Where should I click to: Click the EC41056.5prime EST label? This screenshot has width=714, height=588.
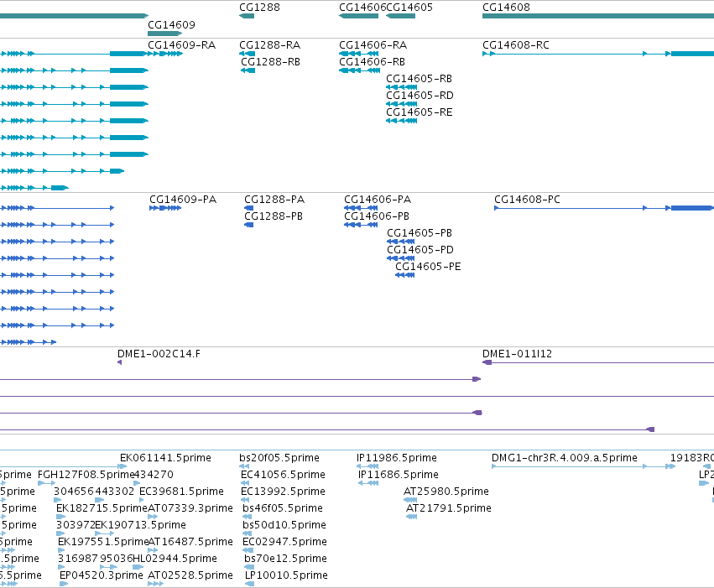tap(284, 475)
